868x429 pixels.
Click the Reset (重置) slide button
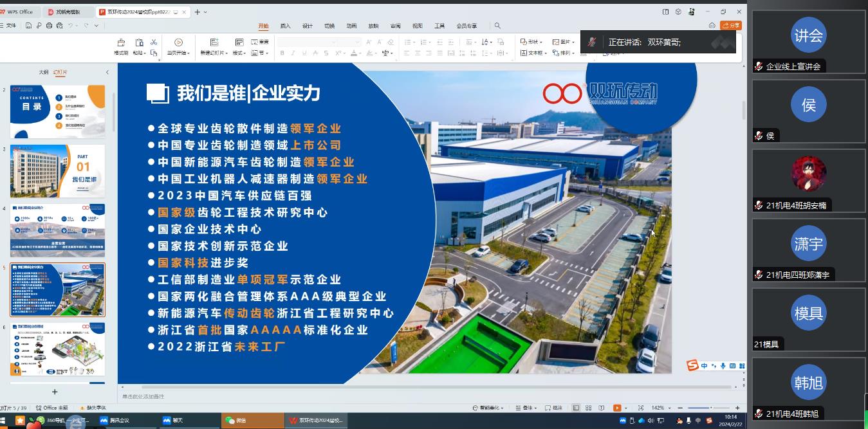pos(260,42)
